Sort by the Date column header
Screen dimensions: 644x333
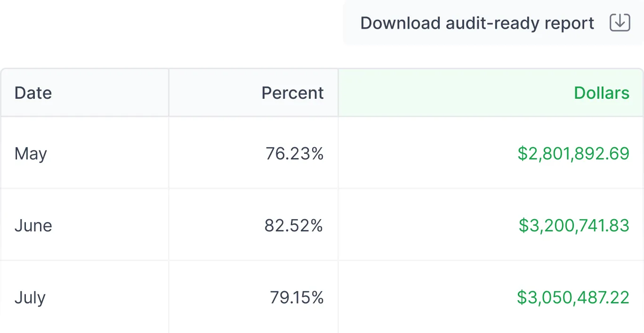pos(33,93)
